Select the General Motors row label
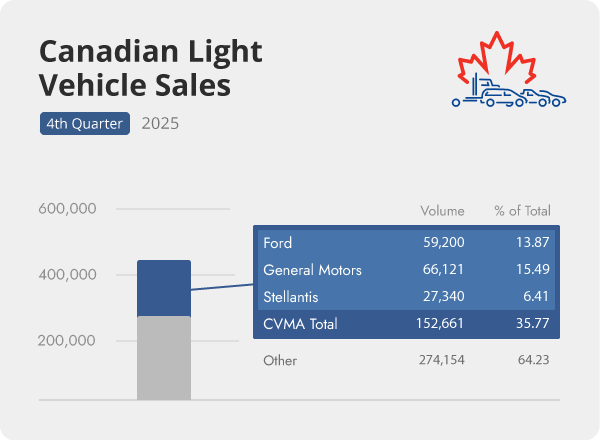600x440 pixels. 312,270
